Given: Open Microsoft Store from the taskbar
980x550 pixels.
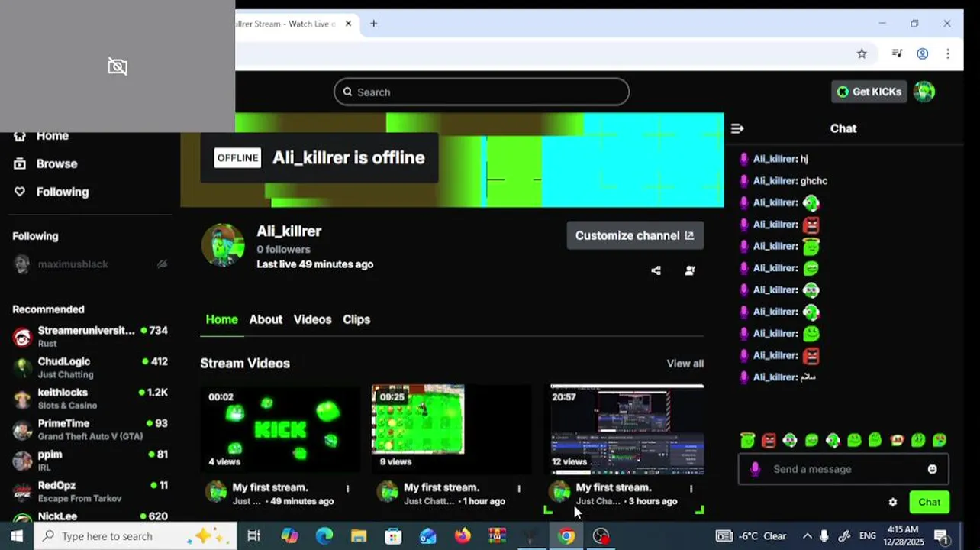Looking at the screenshot, I should click(x=393, y=536).
